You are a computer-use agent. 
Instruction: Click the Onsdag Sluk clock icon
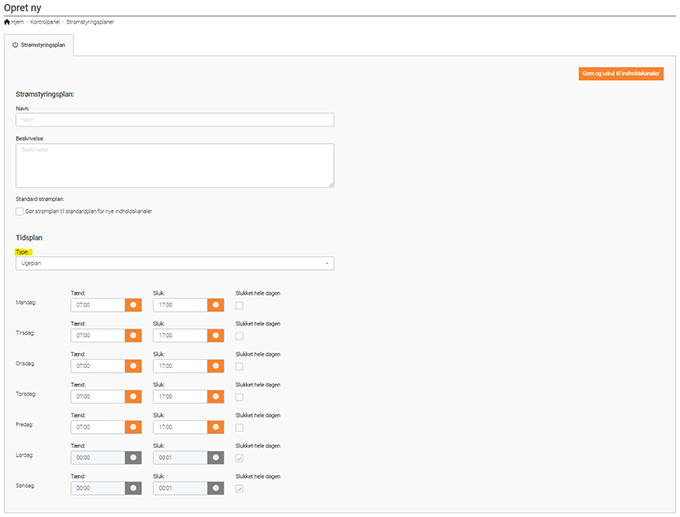[214, 366]
